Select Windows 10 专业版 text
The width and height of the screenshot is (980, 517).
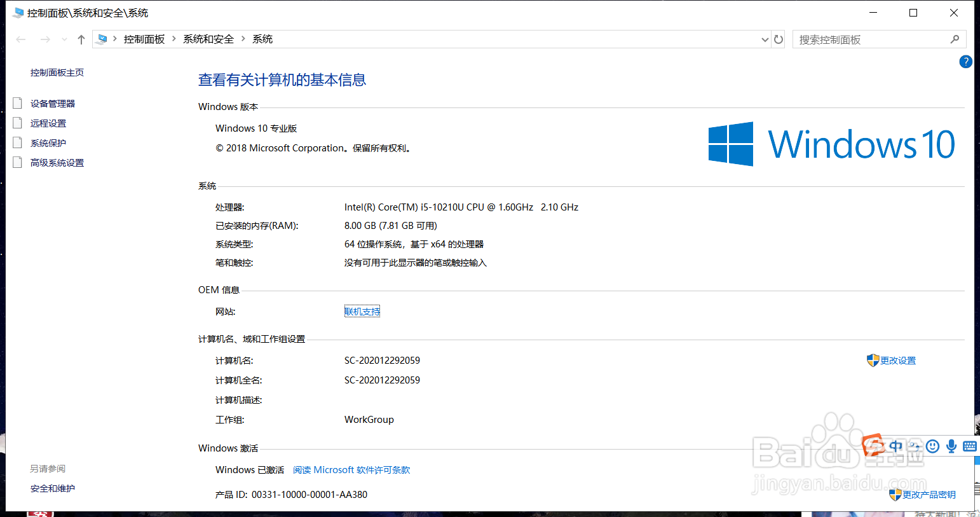(x=256, y=128)
